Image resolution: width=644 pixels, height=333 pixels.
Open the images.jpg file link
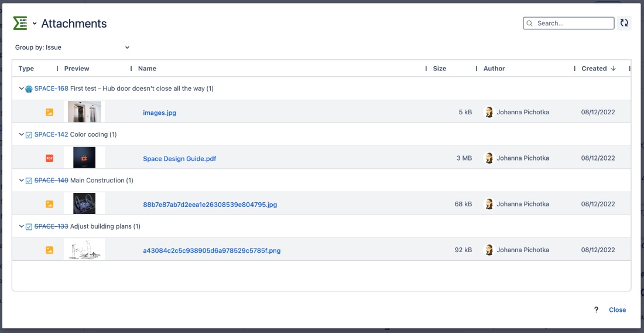click(x=159, y=113)
